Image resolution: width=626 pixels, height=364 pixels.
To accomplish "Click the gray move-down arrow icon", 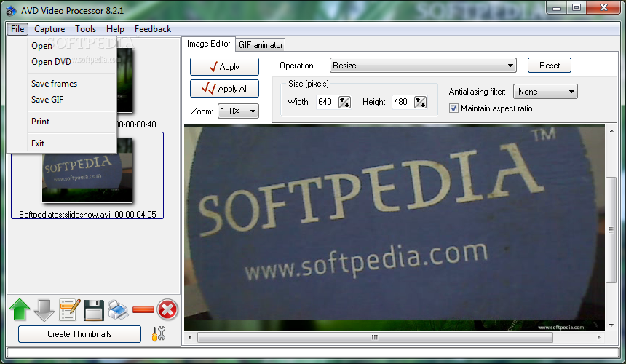I will (x=44, y=310).
